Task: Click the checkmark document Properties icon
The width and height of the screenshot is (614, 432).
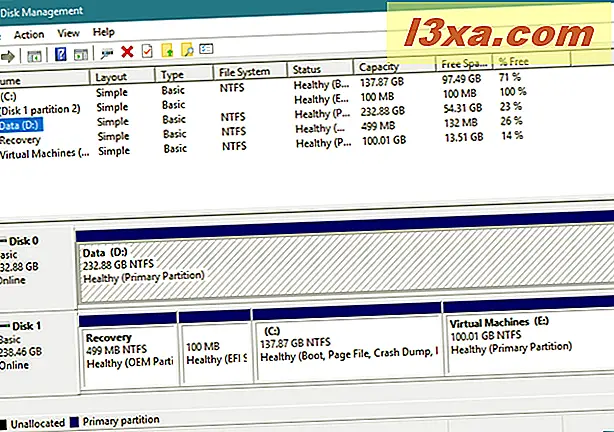Action: [x=147, y=51]
